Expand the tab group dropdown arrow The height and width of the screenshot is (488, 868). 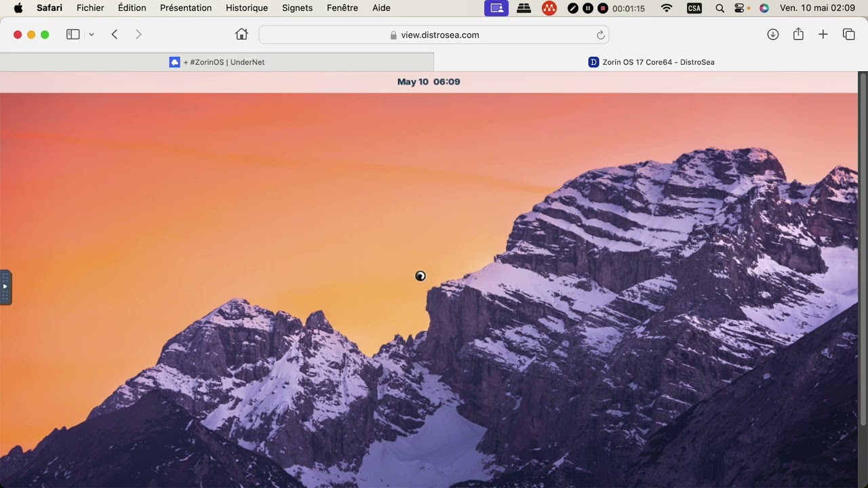click(92, 35)
